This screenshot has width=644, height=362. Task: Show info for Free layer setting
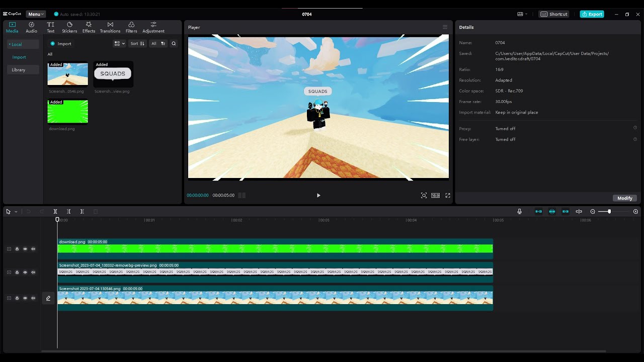635,139
